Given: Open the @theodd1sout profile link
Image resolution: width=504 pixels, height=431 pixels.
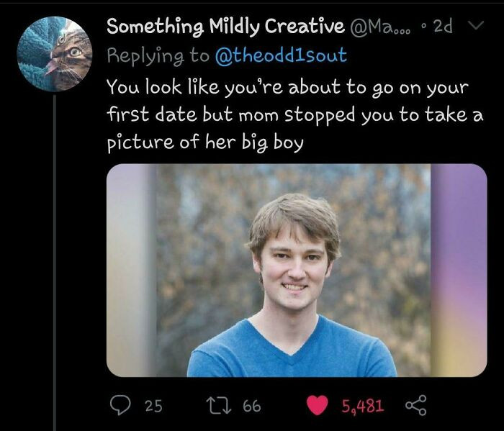Looking at the screenshot, I should tap(280, 55).
